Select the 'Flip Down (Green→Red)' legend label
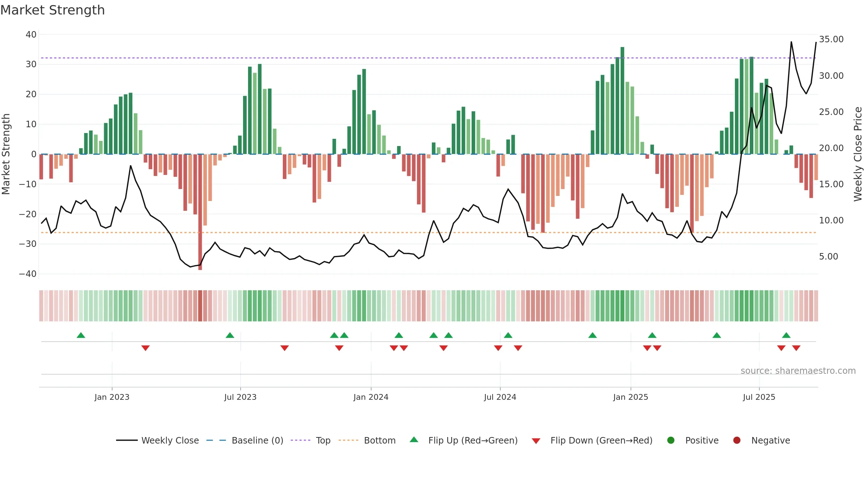The image size is (868, 488). pyautogui.click(x=601, y=441)
